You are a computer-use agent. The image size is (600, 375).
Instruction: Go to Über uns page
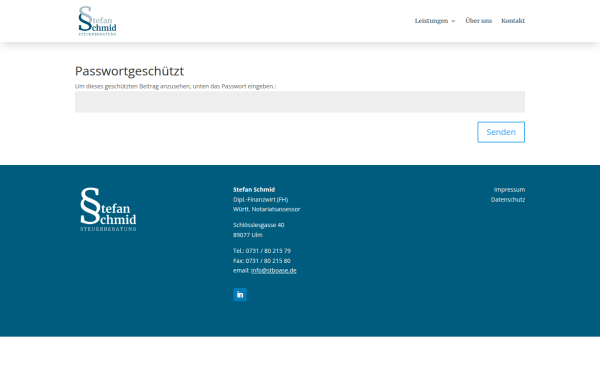click(x=478, y=21)
